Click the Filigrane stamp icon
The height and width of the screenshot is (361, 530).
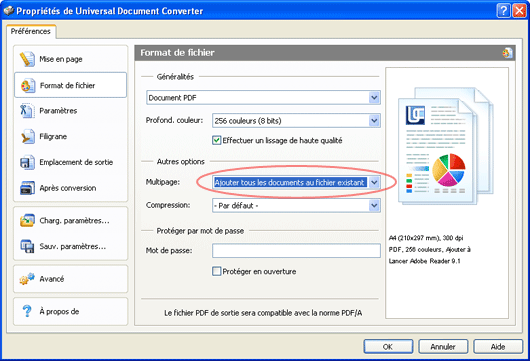[x=27, y=136]
